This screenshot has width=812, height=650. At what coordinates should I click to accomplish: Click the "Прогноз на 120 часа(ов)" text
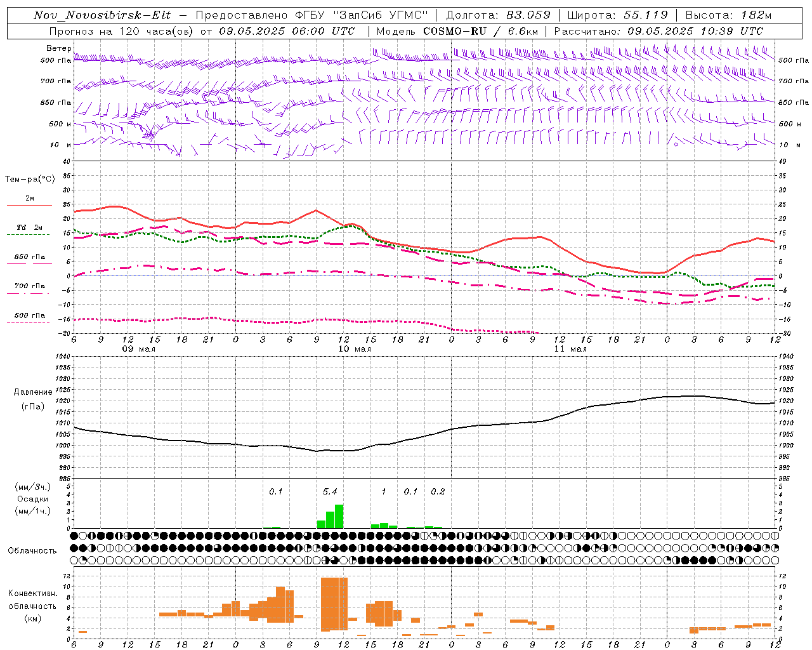point(121,31)
